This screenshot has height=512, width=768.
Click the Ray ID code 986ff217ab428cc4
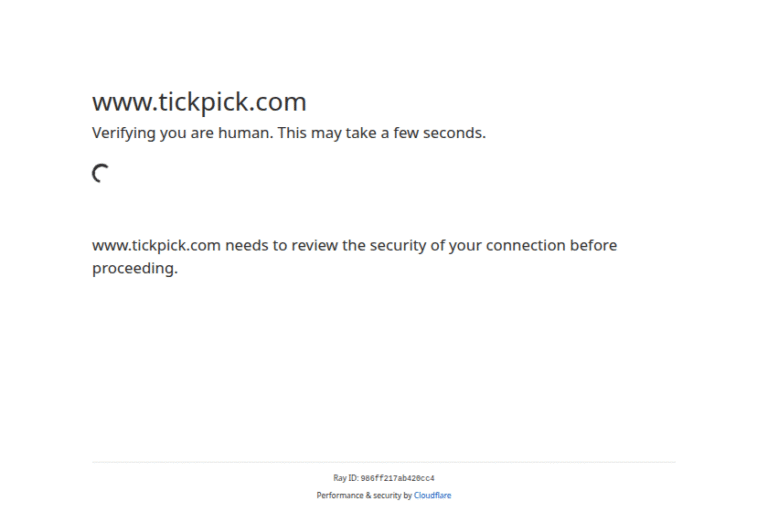397,478
